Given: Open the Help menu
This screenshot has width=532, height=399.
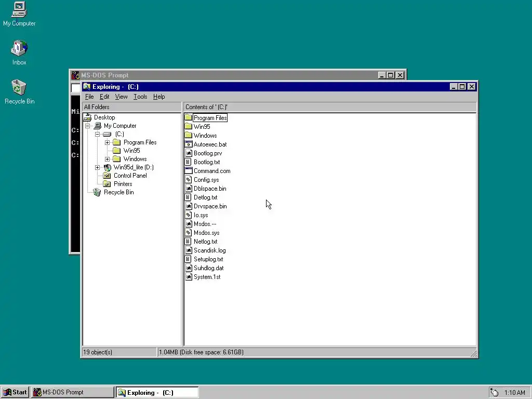Looking at the screenshot, I should click(159, 97).
